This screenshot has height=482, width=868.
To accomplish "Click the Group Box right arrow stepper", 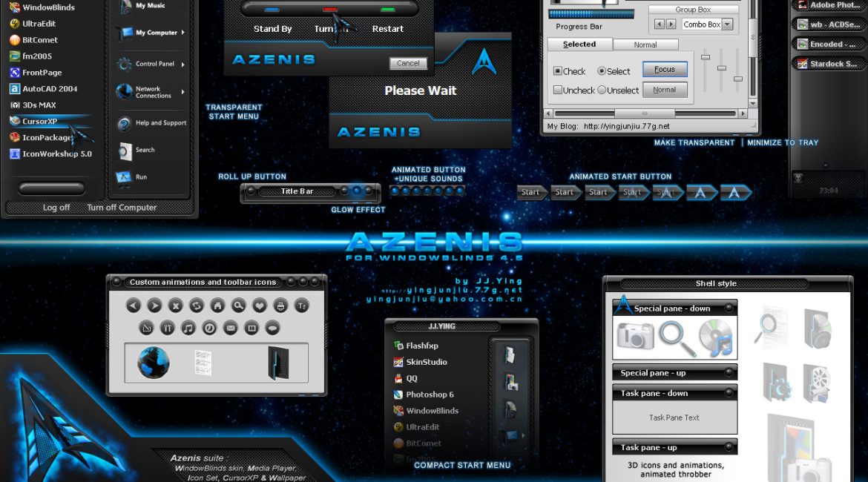I will click(671, 24).
